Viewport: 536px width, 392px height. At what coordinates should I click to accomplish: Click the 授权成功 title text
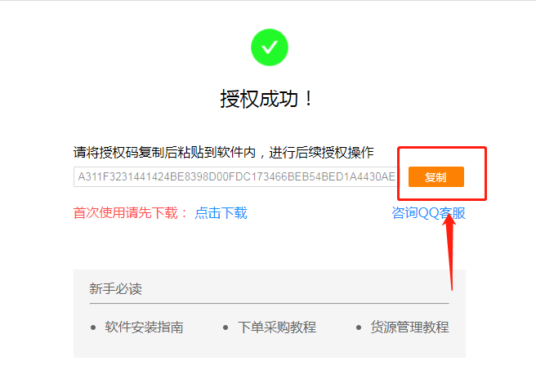[259, 99]
